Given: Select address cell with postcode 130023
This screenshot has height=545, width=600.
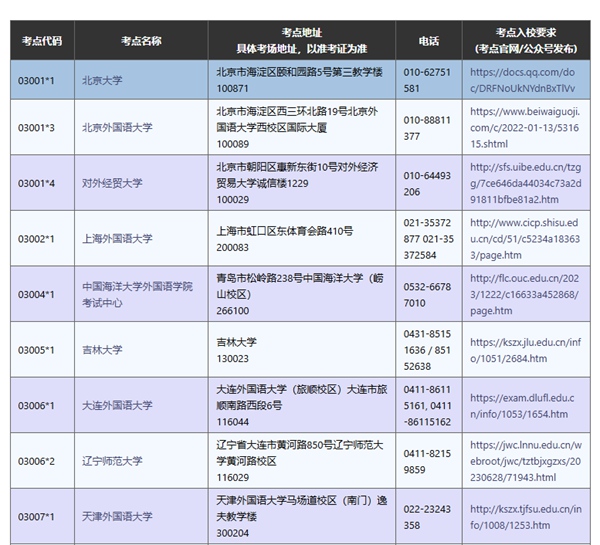Looking at the screenshot, I should point(302,350).
